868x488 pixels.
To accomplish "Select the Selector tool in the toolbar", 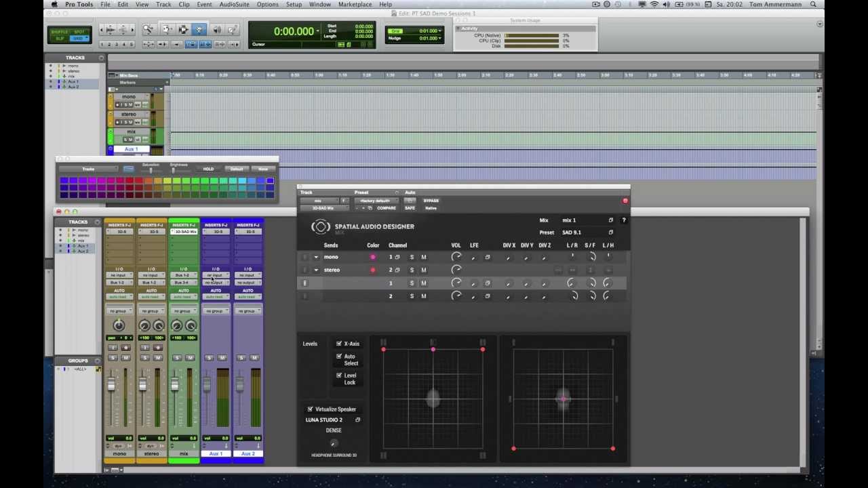I will (183, 30).
